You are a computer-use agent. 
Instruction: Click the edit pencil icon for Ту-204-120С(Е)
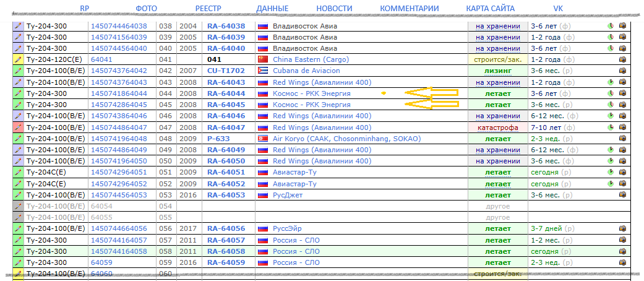coord(18,60)
